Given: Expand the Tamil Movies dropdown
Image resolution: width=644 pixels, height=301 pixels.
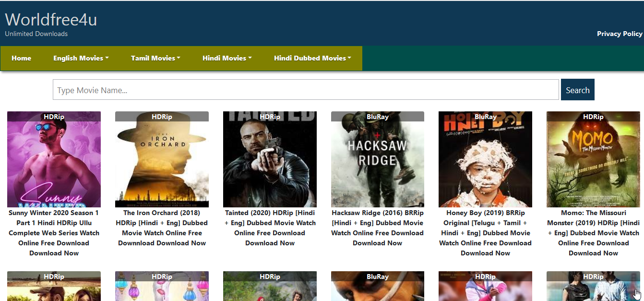Looking at the screenshot, I should tap(155, 58).
